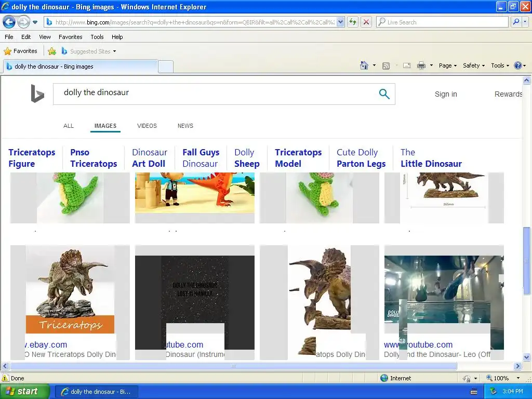Screen dimensions: 532x399
Task: Switch to the VIDEOS results tab
Action: click(147, 126)
